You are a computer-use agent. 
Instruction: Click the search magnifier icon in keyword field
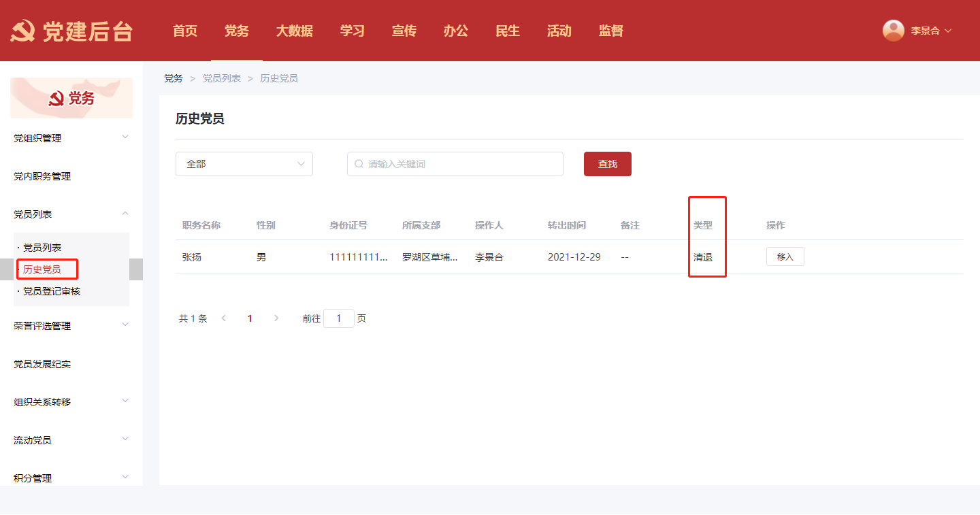coord(359,164)
